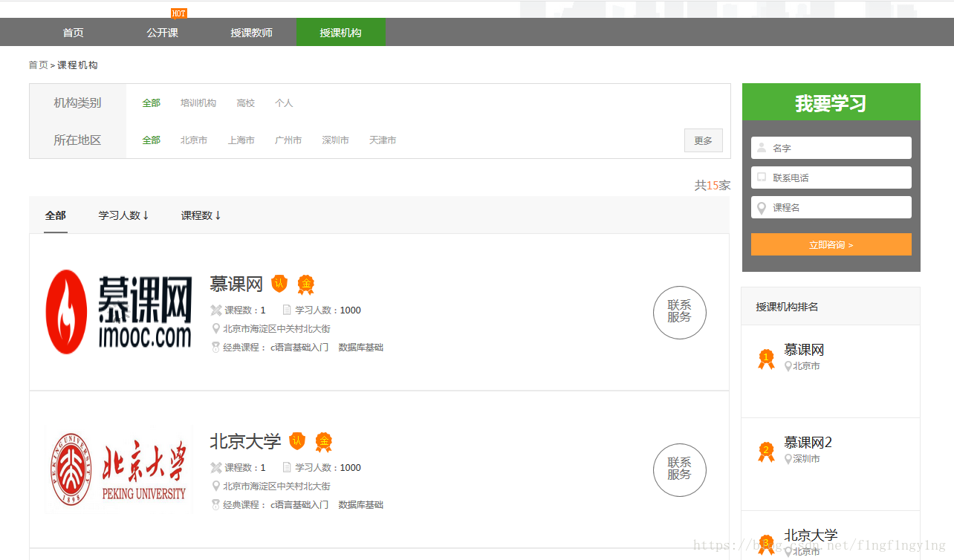Filter region by 深圳市

point(336,140)
